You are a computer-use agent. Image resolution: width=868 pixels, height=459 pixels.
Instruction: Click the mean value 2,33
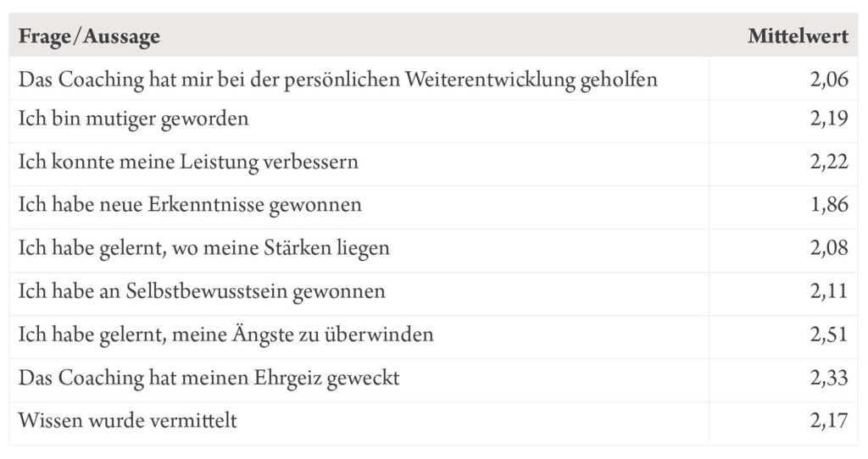[829, 377]
